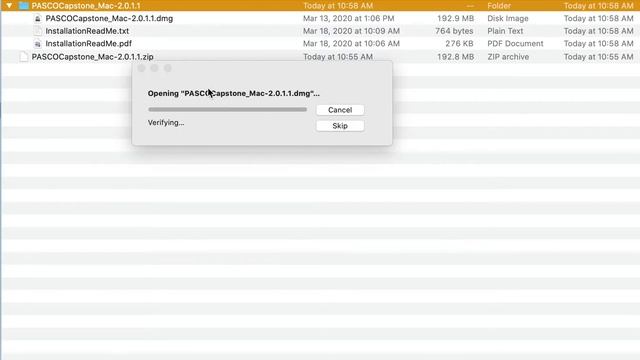Click the Mar 13, 2020 at 1:06 PM date
Viewport: 640px width, 360px height.
pos(349,18)
